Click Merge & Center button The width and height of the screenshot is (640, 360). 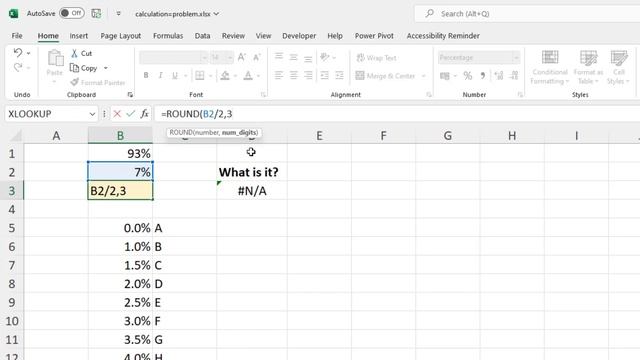pyautogui.click(x=385, y=76)
